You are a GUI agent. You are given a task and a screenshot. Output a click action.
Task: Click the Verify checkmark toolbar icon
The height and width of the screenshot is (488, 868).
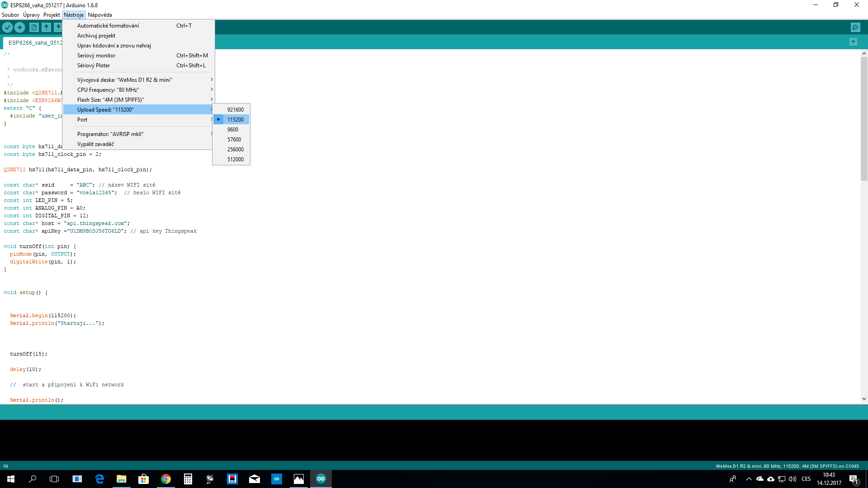7,28
